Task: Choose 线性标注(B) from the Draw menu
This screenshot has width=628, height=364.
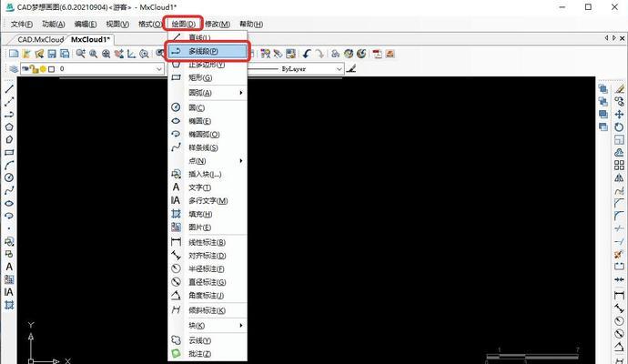Action: click(x=208, y=242)
